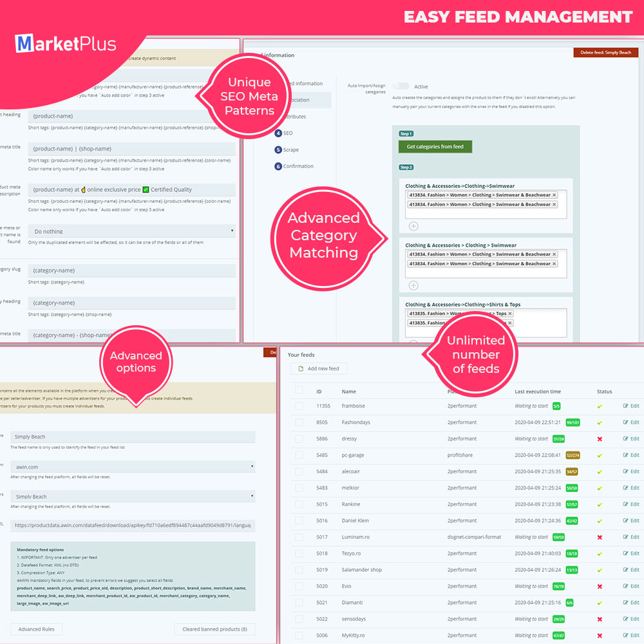
Task: Select step 4 SEO in the wizard
Action: [287, 133]
